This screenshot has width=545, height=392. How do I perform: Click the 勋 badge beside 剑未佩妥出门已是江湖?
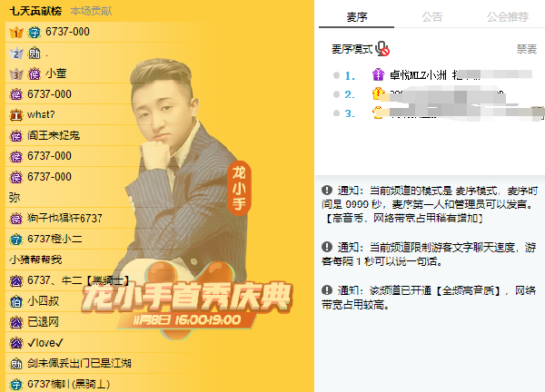click(16, 364)
